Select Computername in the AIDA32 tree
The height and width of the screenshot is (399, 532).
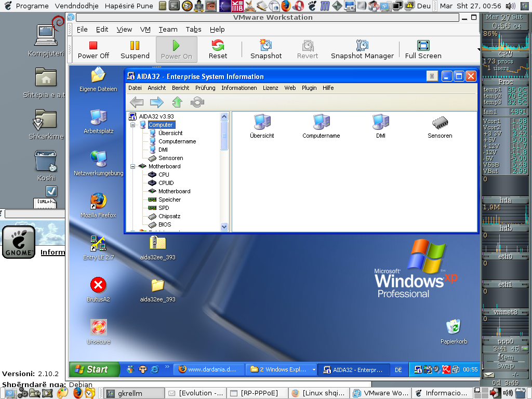click(177, 141)
